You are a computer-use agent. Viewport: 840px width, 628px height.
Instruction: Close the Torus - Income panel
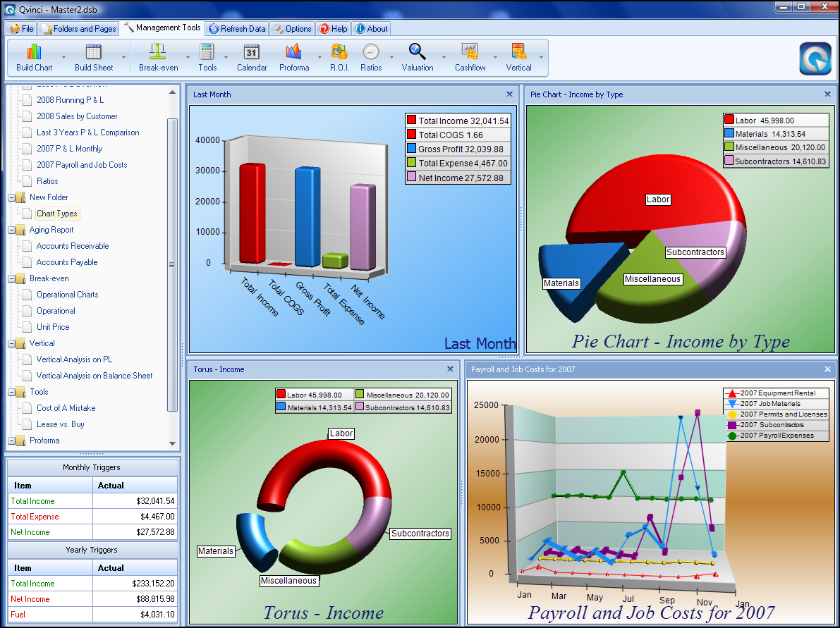pyautogui.click(x=451, y=369)
